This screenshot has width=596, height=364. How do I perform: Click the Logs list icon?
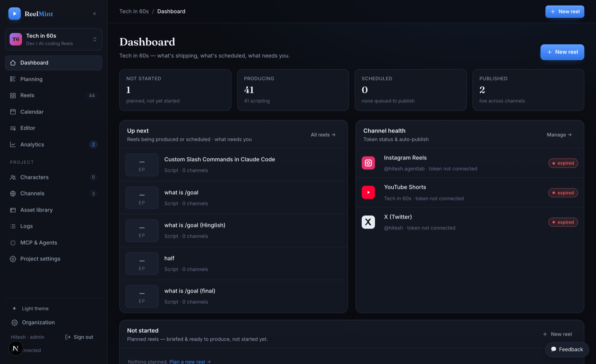[x=13, y=226]
